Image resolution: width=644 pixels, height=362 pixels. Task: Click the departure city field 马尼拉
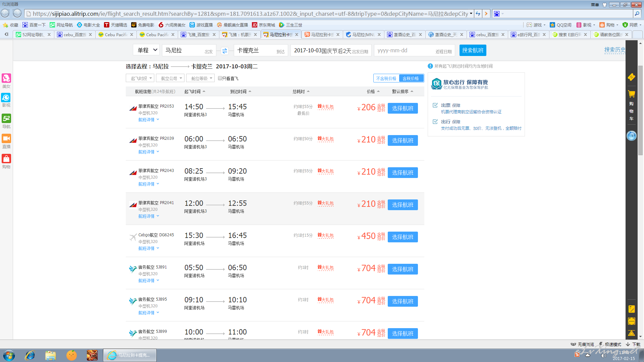click(x=189, y=50)
